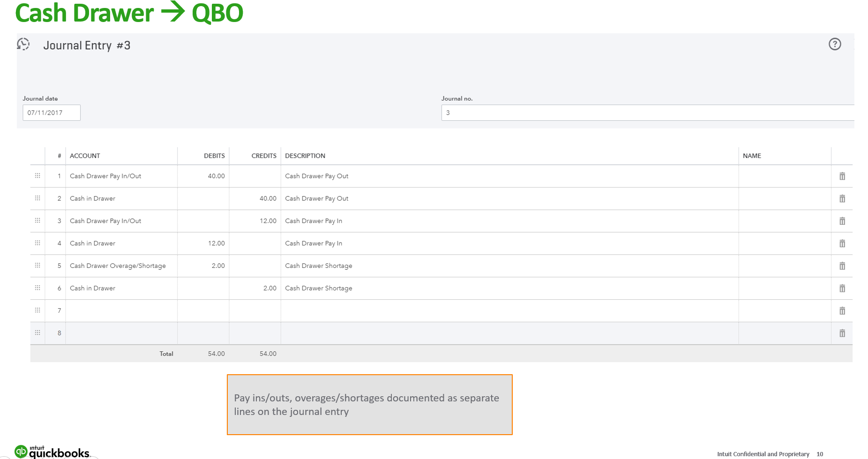Focus the Journal date field
The width and height of the screenshot is (868, 459).
click(x=52, y=113)
